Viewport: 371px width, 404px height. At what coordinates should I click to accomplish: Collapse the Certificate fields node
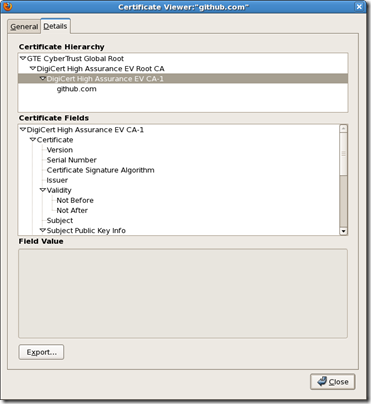click(x=33, y=140)
